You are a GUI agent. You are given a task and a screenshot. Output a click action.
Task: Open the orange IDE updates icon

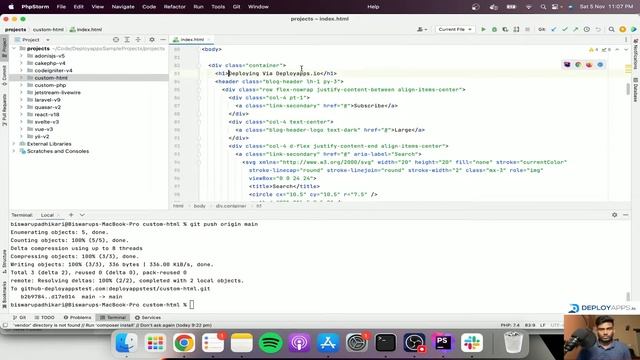(622, 29)
